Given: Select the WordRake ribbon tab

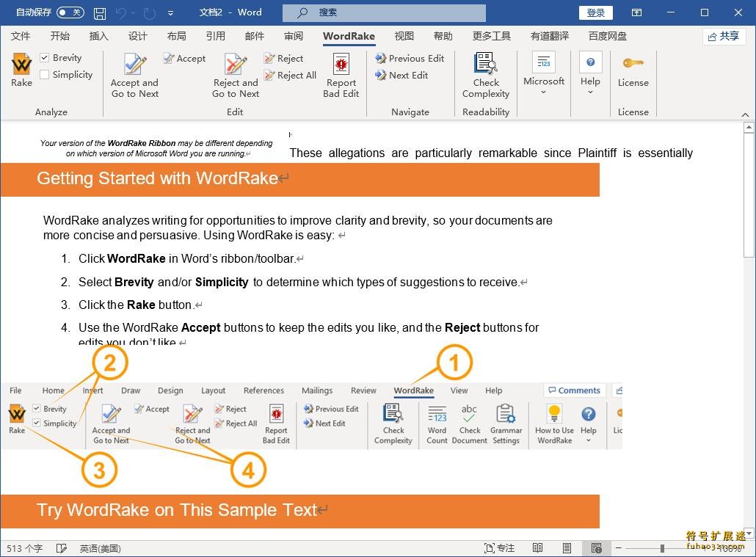Looking at the screenshot, I should [349, 36].
